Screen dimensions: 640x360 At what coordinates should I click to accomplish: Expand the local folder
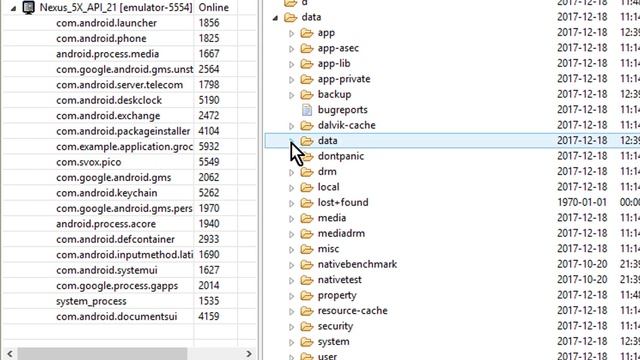click(291, 188)
